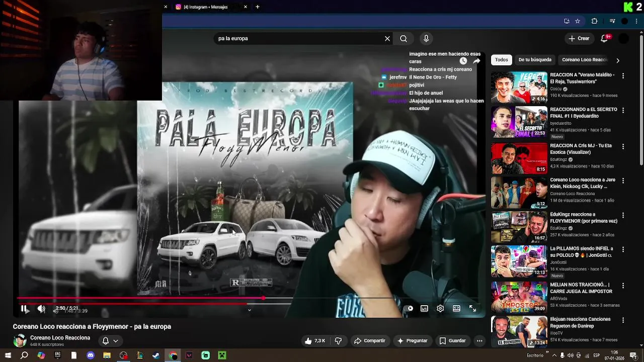Mute the video with the speaker icon
Viewport: 644px width, 362px height.
tap(41, 309)
